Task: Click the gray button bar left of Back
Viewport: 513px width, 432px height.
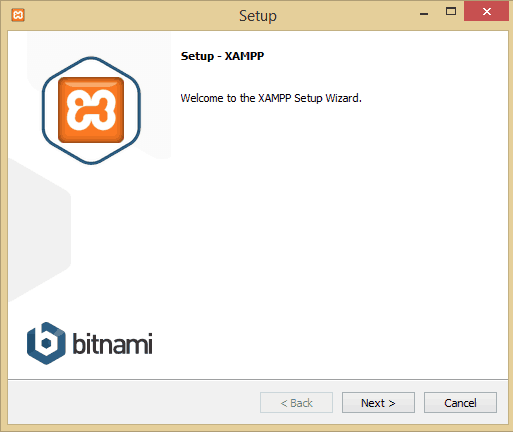Action: pyautogui.click(x=133, y=402)
